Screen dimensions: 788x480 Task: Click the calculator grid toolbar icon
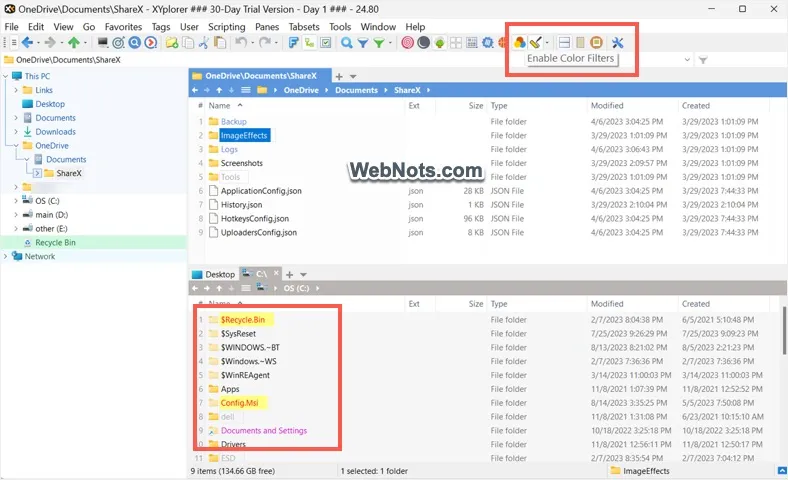[x=472, y=43]
